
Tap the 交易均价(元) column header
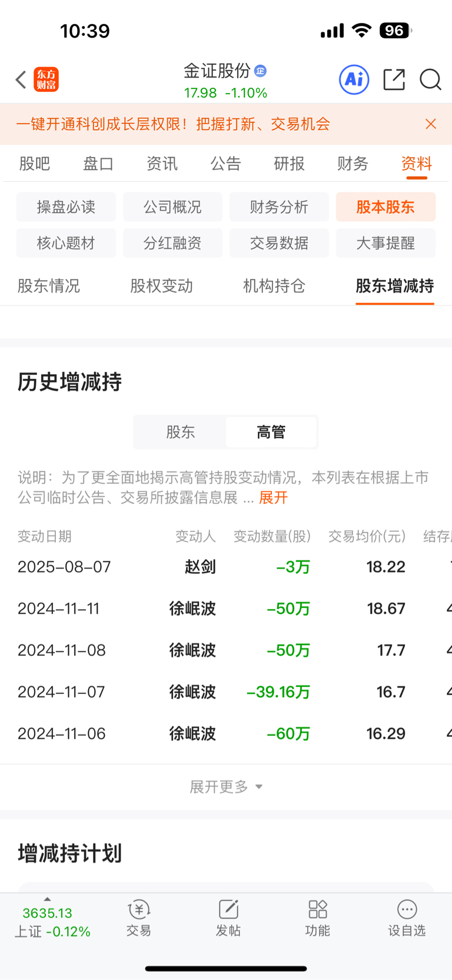pos(367,536)
